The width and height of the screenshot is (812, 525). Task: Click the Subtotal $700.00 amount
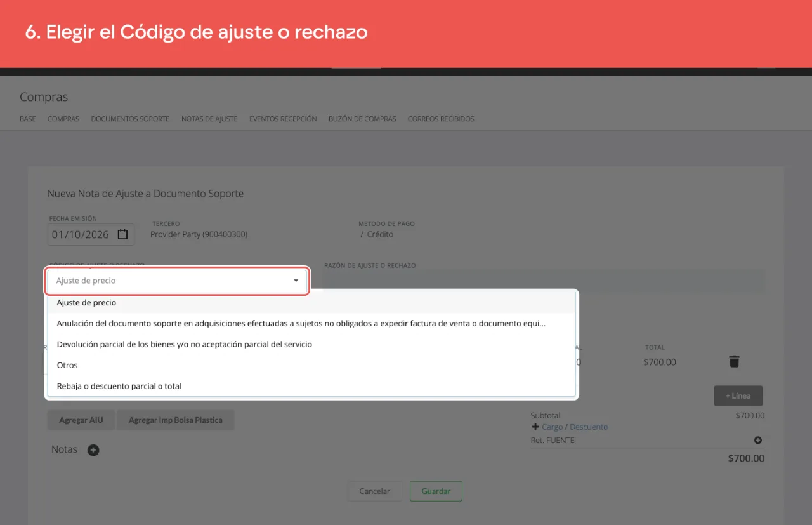(x=750, y=416)
